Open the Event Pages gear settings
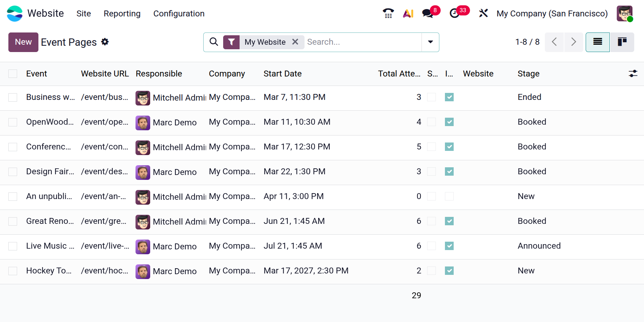Screen dimensions: 644x322 coord(105,42)
